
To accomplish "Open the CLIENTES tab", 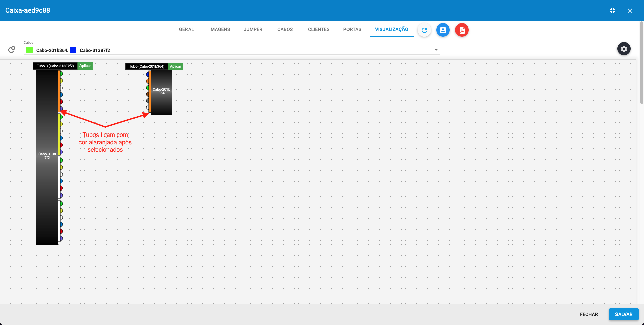I will (319, 29).
